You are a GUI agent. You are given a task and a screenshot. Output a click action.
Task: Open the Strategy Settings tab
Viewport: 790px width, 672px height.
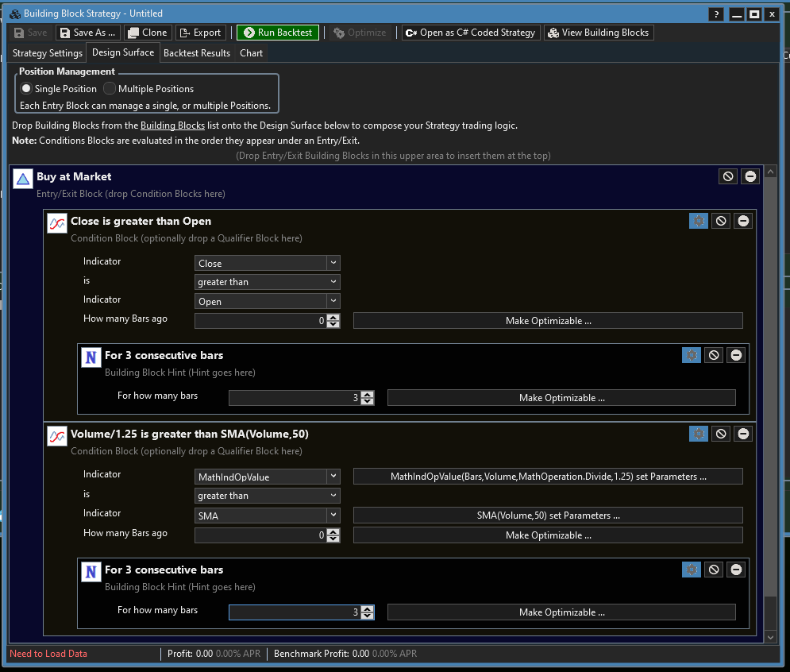48,53
